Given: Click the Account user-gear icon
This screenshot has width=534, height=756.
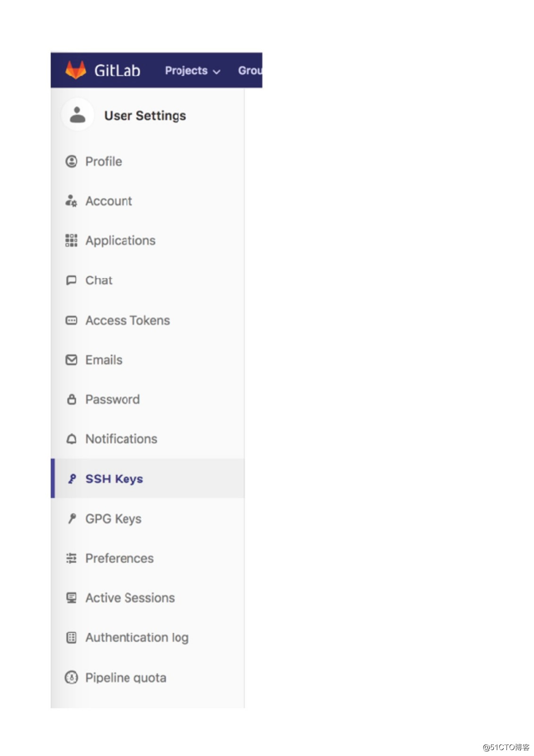Looking at the screenshot, I should pos(71,201).
